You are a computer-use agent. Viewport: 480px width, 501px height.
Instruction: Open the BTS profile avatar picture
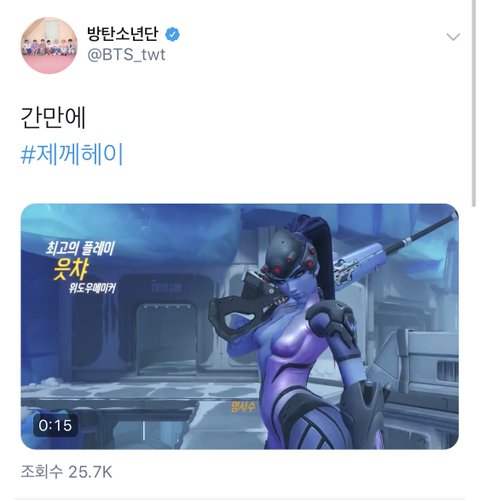(x=49, y=45)
